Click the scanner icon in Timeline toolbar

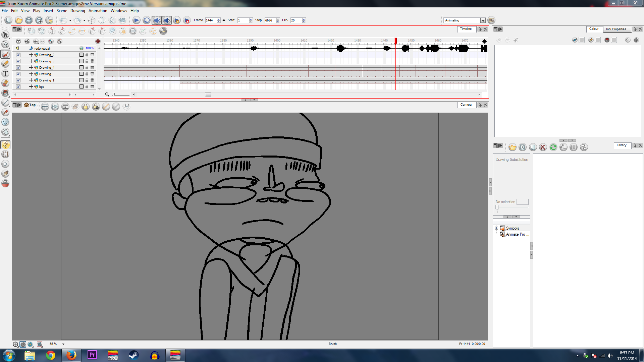(163, 31)
